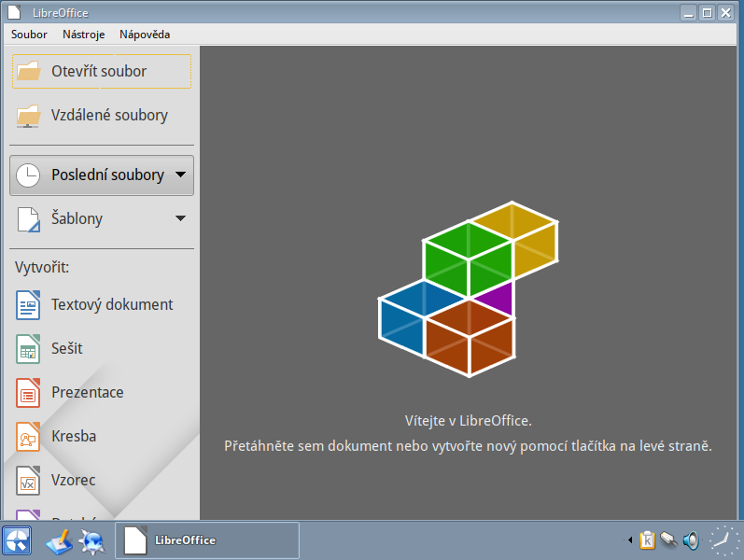
Task: Minimize the LibreOffice window
Action: (689, 13)
